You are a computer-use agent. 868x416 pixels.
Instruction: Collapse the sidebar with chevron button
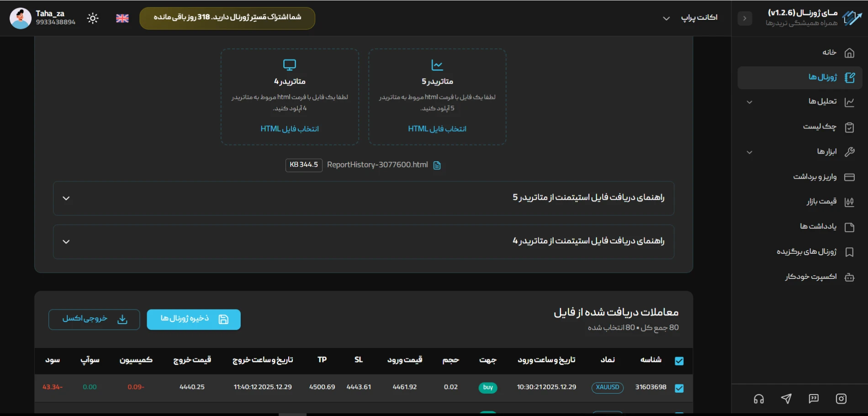pos(745,18)
